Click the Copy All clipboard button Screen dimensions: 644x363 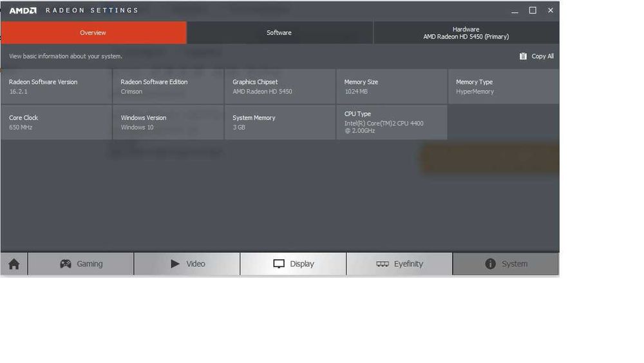[x=536, y=56]
